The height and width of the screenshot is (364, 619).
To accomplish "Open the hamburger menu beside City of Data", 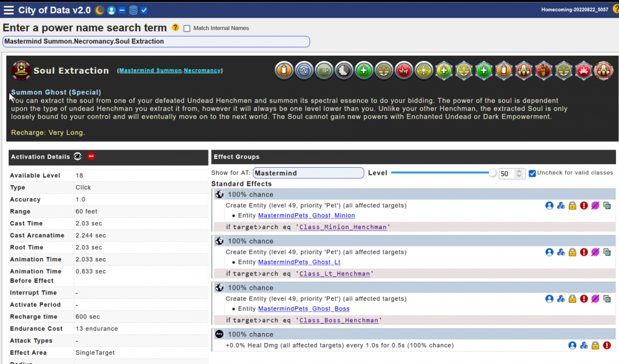I will (x=9, y=10).
